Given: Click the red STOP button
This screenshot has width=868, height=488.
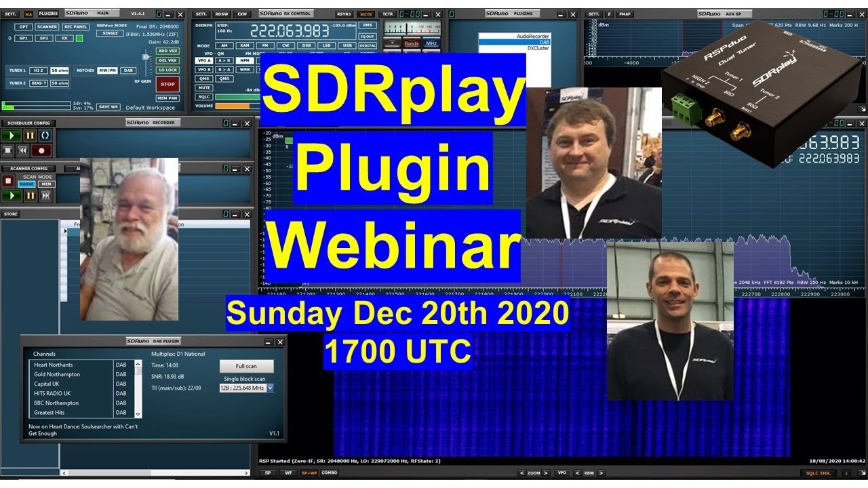Looking at the screenshot, I should (x=167, y=85).
